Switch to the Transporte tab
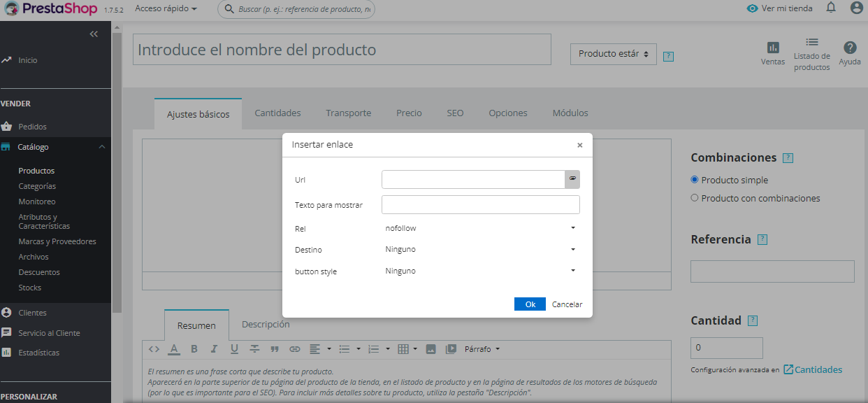This screenshot has height=403, width=868. point(348,113)
